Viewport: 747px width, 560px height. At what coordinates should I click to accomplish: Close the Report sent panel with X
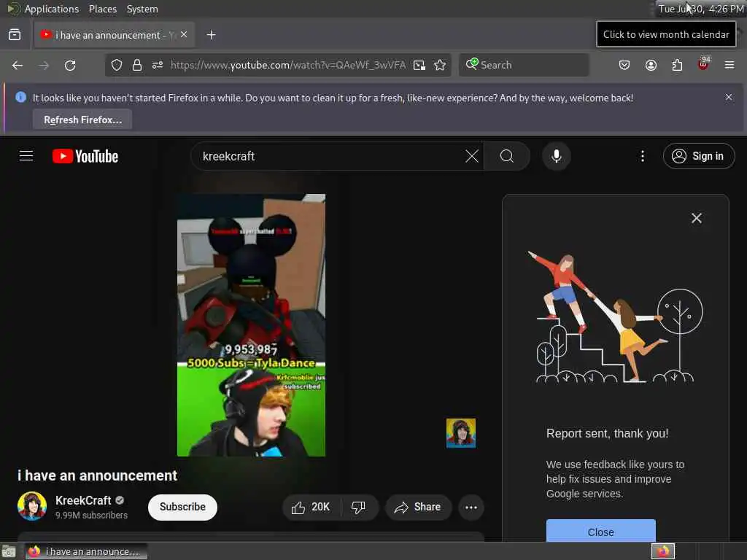(697, 218)
